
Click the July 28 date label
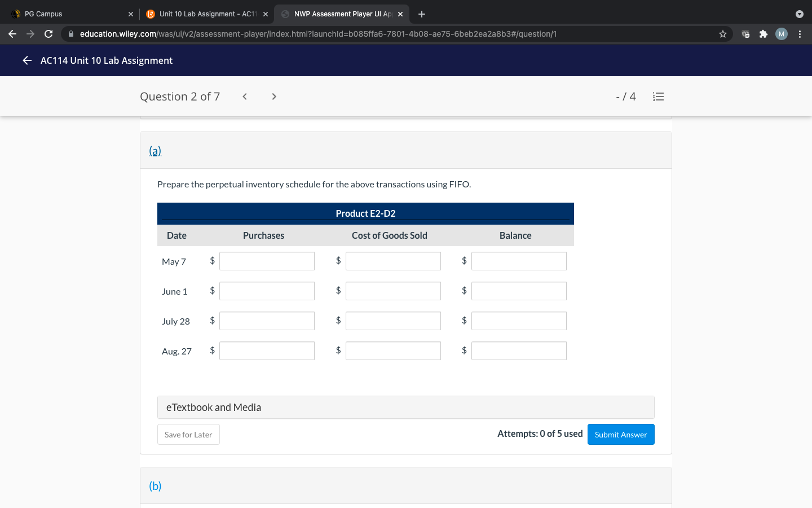(x=176, y=321)
